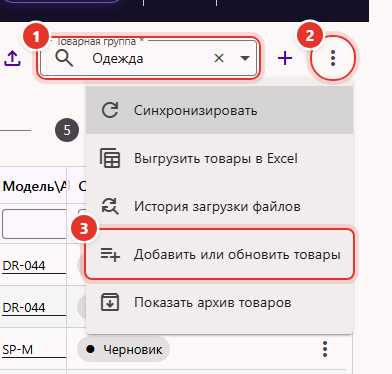Clear the Одежда selection with X
This screenshot has height=374, width=392.
coord(219,58)
